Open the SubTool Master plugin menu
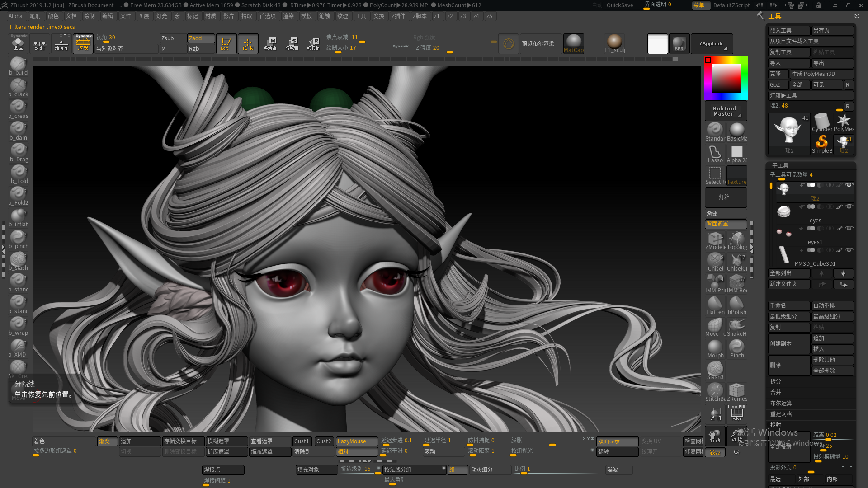Viewport: 868px width, 488px height. [x=726, y=111]
